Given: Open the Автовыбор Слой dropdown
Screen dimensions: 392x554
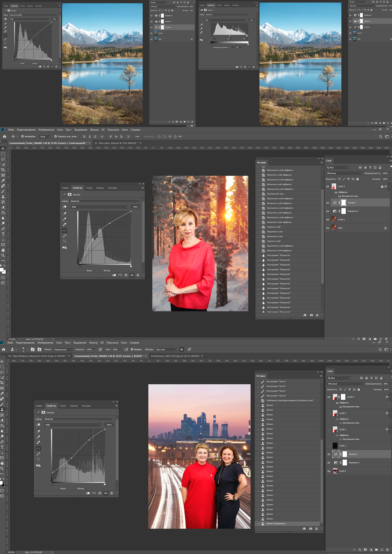Looking at the screenshot, I should 45,136.
